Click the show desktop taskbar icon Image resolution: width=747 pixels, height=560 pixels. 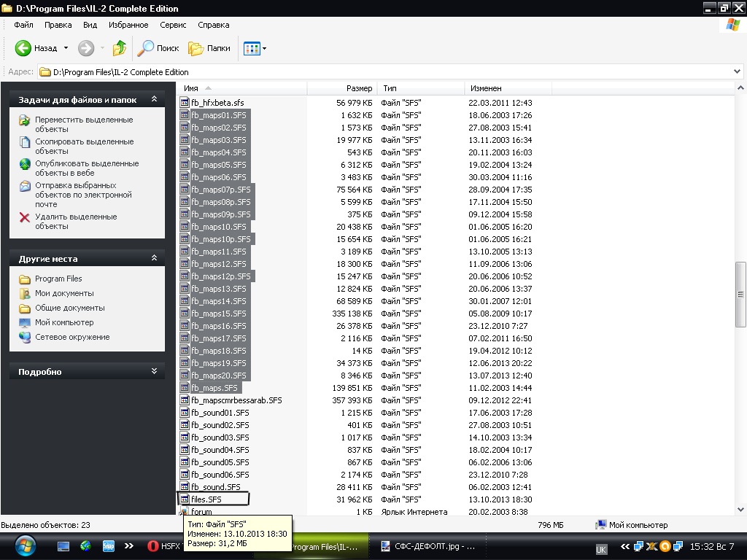click(x=63, y=546)
